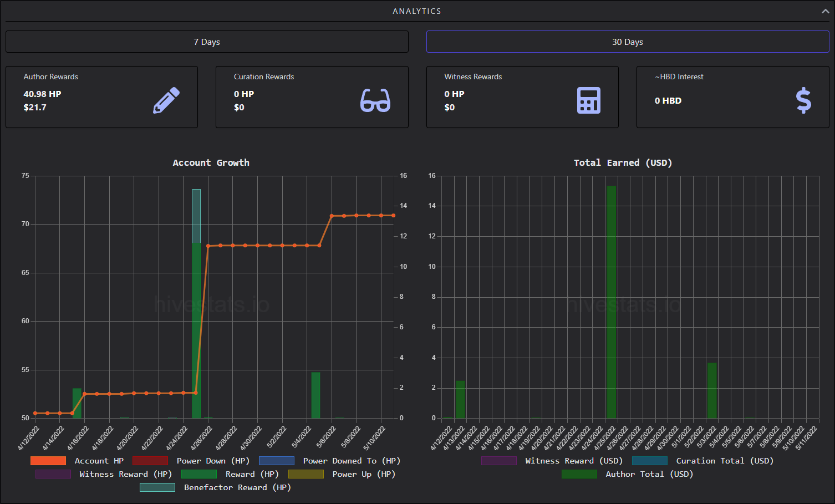The width and height of the screenshot is (835, 504).
Task: Click the last Account HP data point
Action: (x=393, y=215)
